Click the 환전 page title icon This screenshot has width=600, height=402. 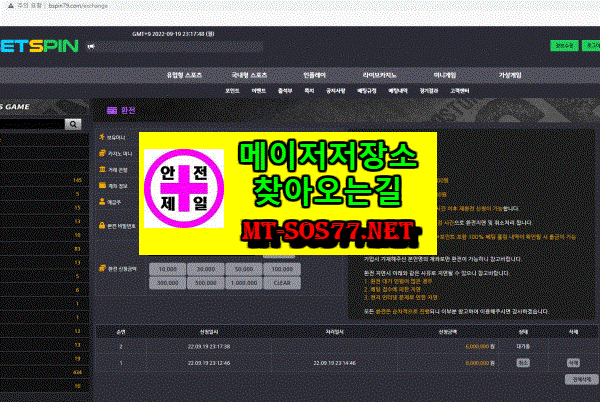pos(112,111)
